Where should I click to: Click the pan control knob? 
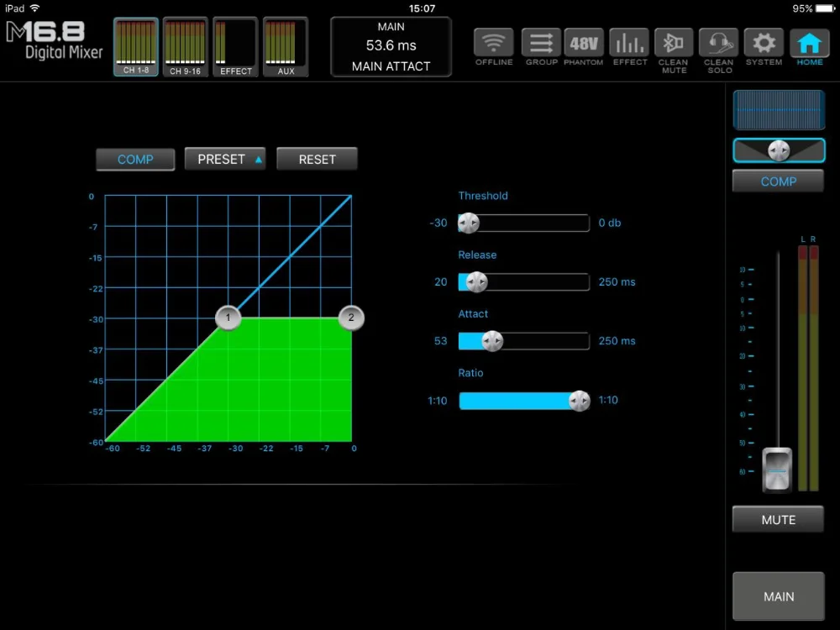[x=779, y=150]
